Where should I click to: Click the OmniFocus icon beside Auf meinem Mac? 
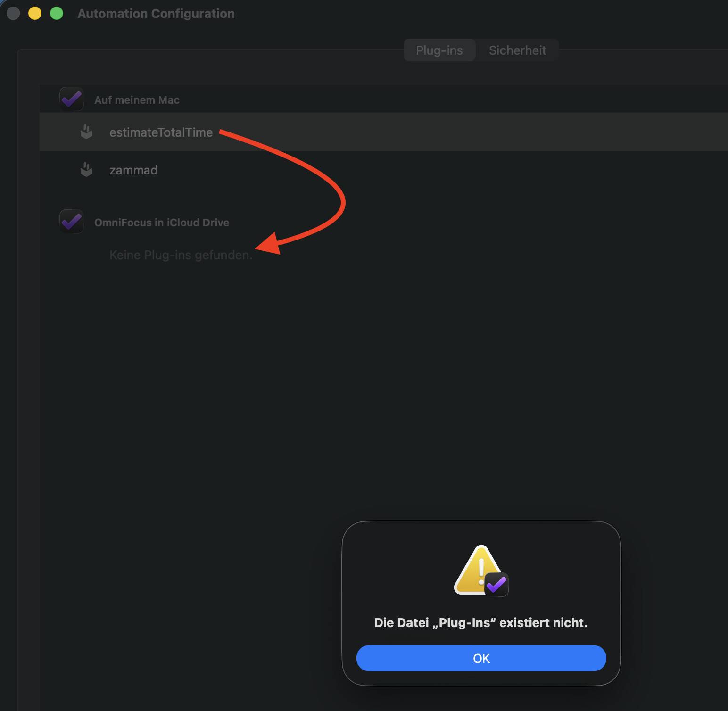pyautogui.click(x=72, y=99)
